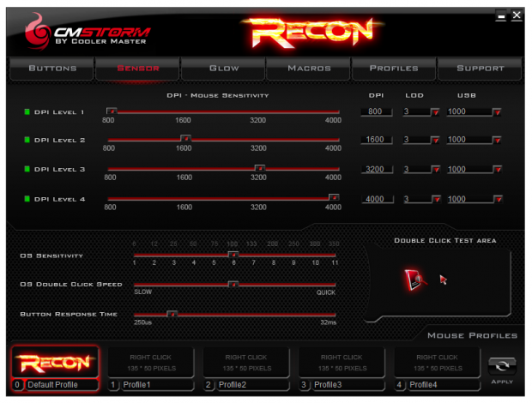
Task: Click the red mouse icon in the test area
Action: point(415,280)
